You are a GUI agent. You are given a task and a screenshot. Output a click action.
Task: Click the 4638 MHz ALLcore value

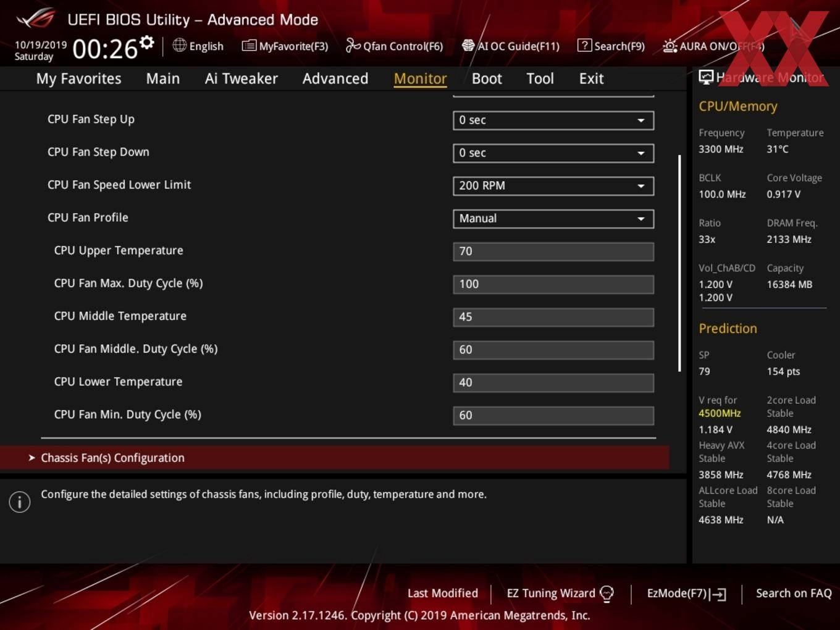[x=721, y=519]
